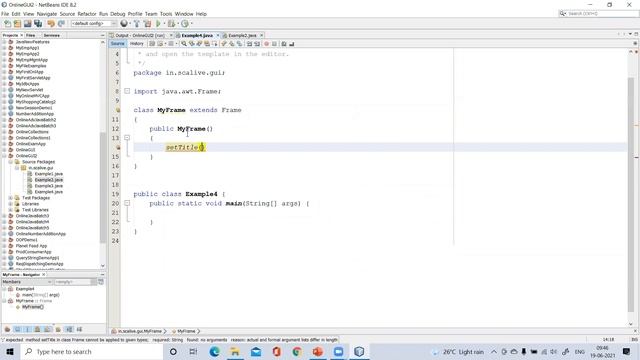640x360 pixels.
Task: Click the Windows Start button
Action: pyautogui.click(x=10, y=351)
